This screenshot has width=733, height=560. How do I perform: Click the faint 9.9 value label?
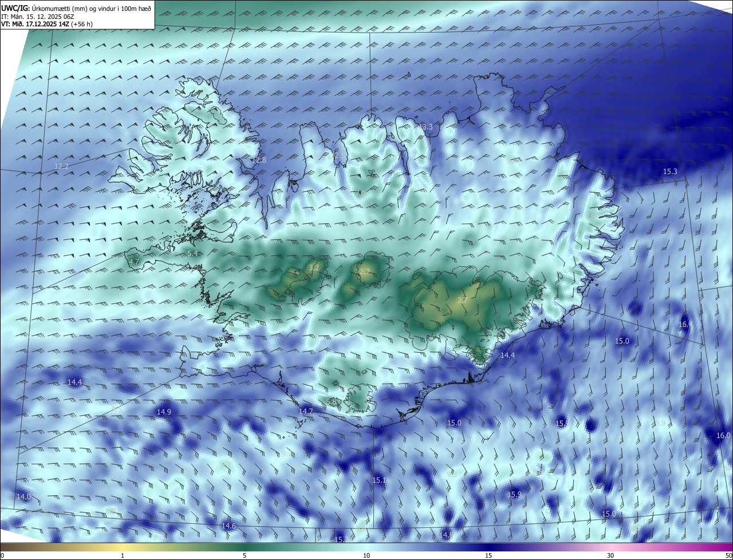(x=660, y=423)
